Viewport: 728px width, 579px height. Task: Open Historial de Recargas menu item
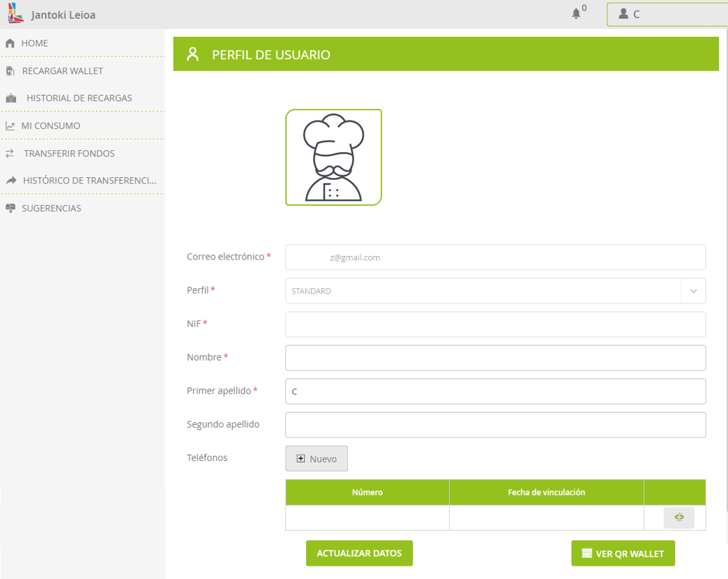click(x=79, y=98)
